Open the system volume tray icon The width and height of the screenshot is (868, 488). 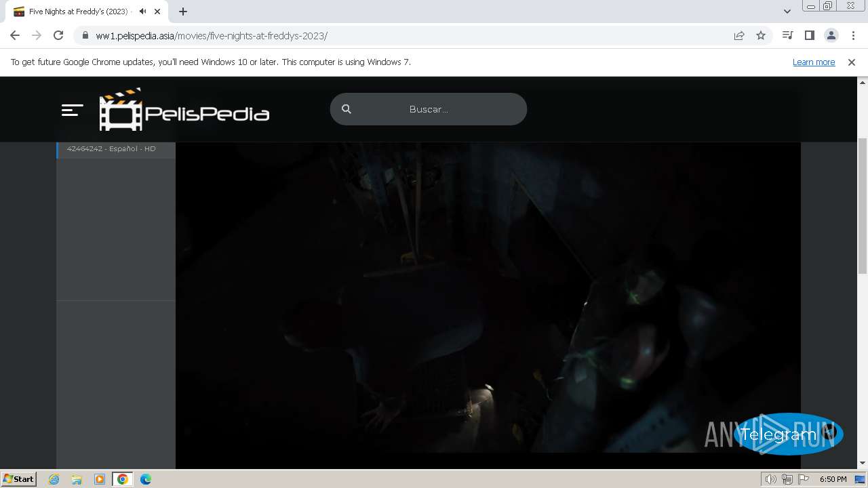pos(770,479)
